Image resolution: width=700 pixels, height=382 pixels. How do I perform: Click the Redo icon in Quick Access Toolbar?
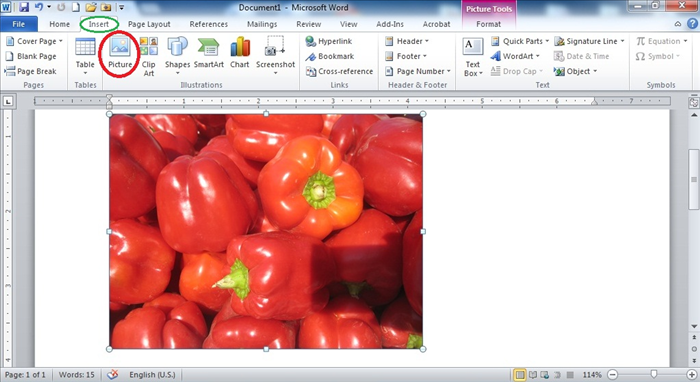pyautogui.click(x=61, y=7)
